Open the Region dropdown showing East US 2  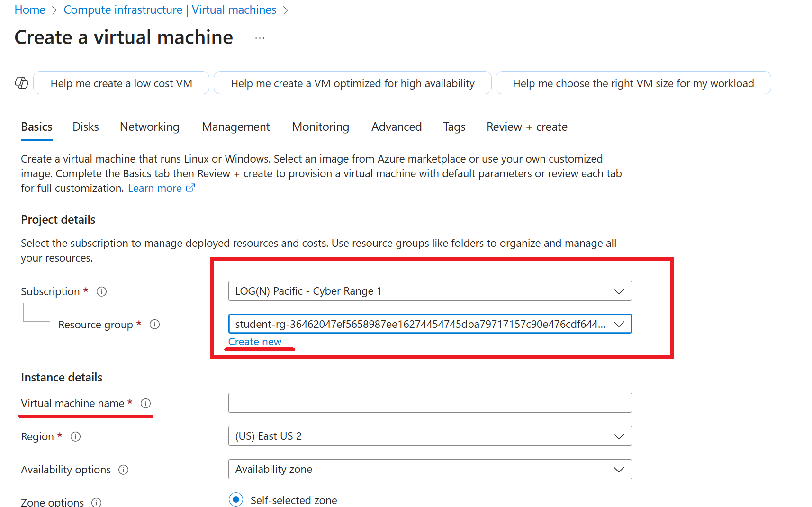tap(430, 436)
